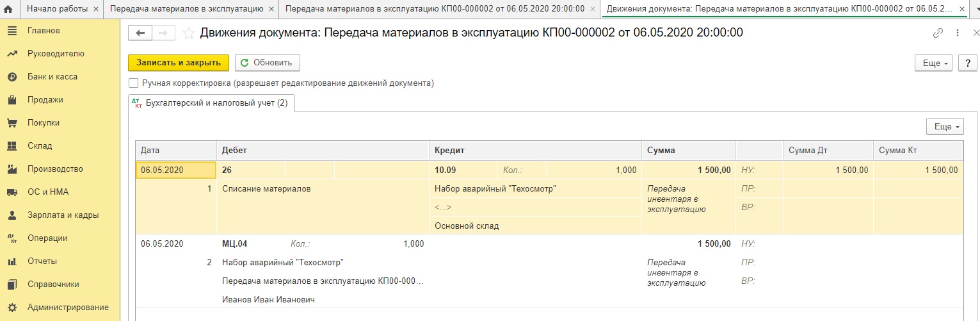Screen dimensions: 980x321
Task: Select the date cell 06.05.2020 in first row
Action: (175, 170)
